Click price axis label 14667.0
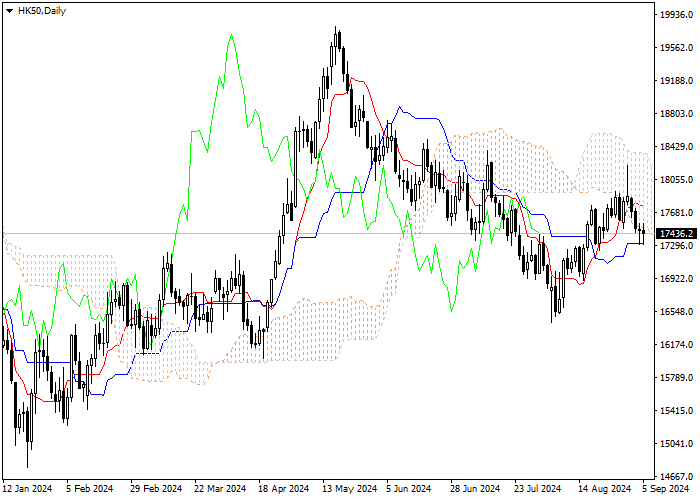Image resolution: width=700 pixels, height=500 pixels. (676, 477)
